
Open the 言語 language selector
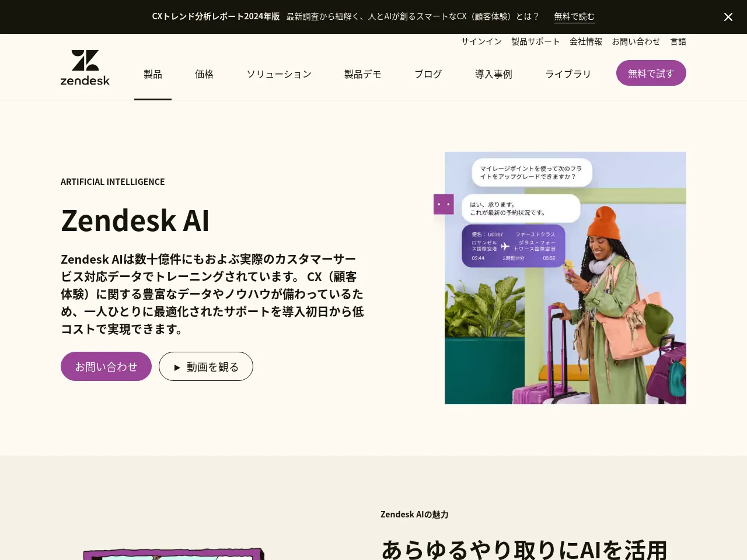click(678, 41)
